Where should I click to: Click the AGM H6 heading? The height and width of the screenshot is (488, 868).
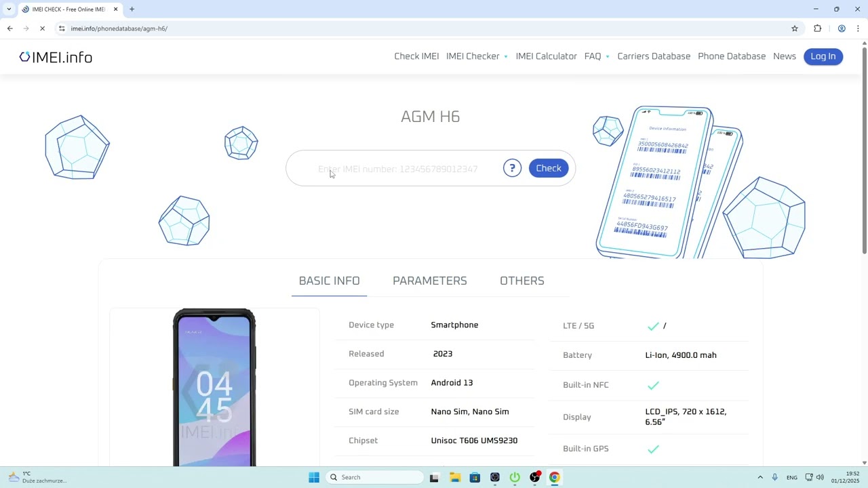[430, 117]
